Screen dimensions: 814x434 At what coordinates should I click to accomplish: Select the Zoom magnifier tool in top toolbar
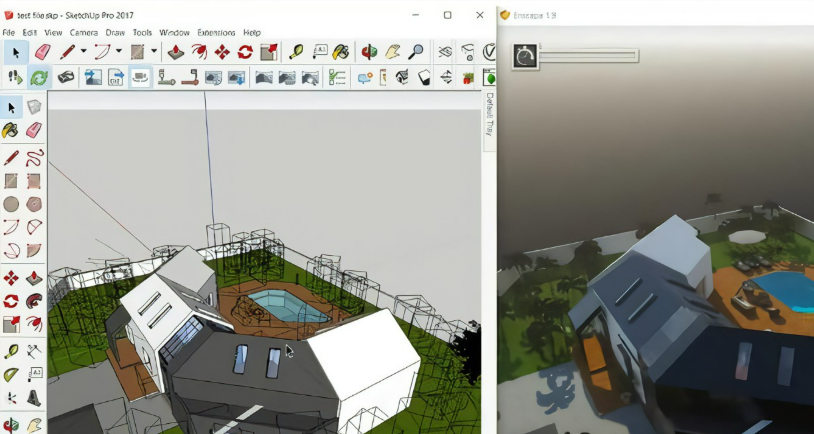tap(416, 52)
